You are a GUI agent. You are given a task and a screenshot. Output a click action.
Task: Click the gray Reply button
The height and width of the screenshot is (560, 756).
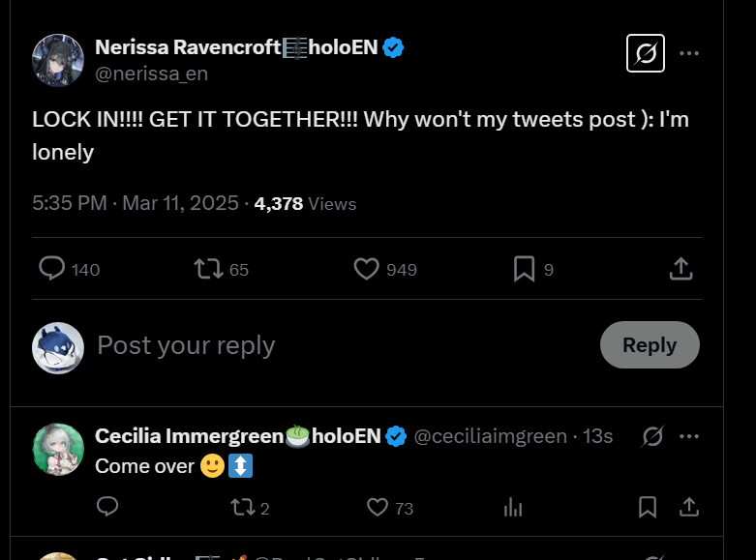[649, 345]
